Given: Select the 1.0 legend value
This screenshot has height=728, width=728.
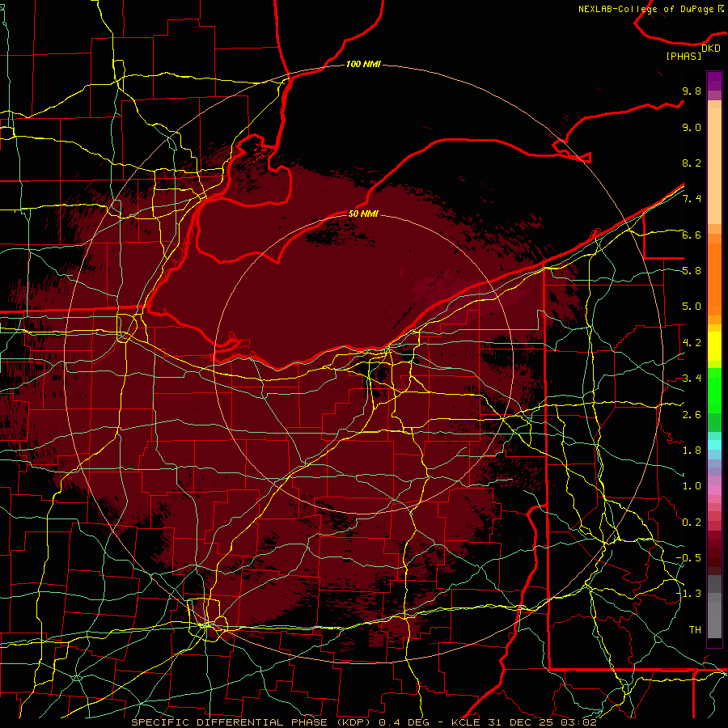Looking at the screenshot, I should pyautogui.click(x=692, y=486).
